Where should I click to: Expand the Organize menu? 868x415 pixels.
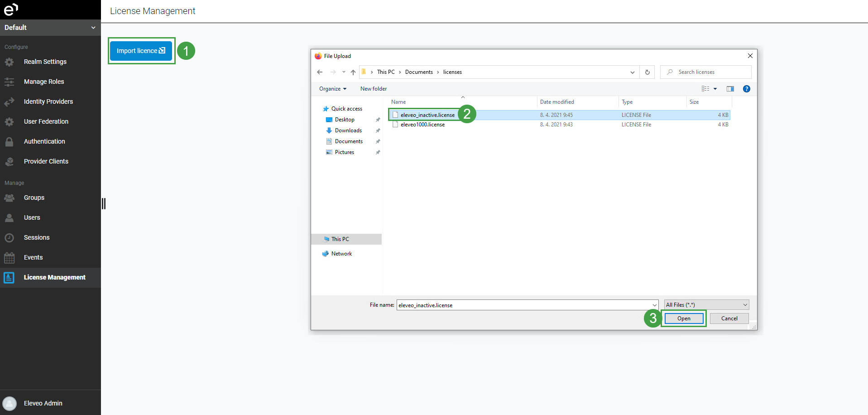(332, 89)
